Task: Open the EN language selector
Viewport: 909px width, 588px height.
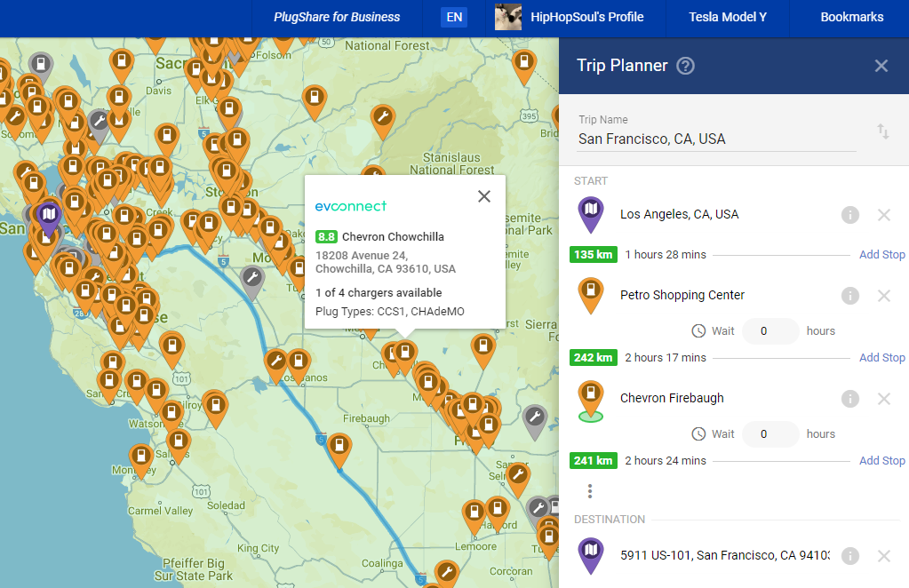Action: 453,17
